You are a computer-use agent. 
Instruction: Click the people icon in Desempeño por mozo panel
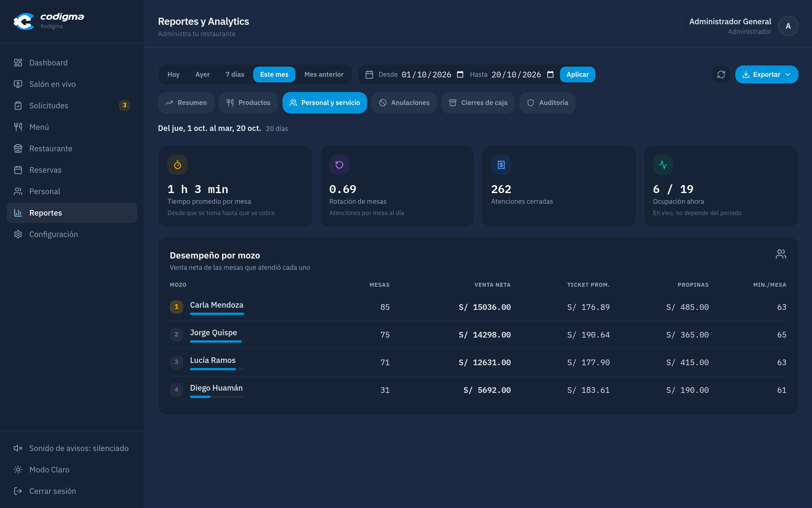tap(781, 254)
